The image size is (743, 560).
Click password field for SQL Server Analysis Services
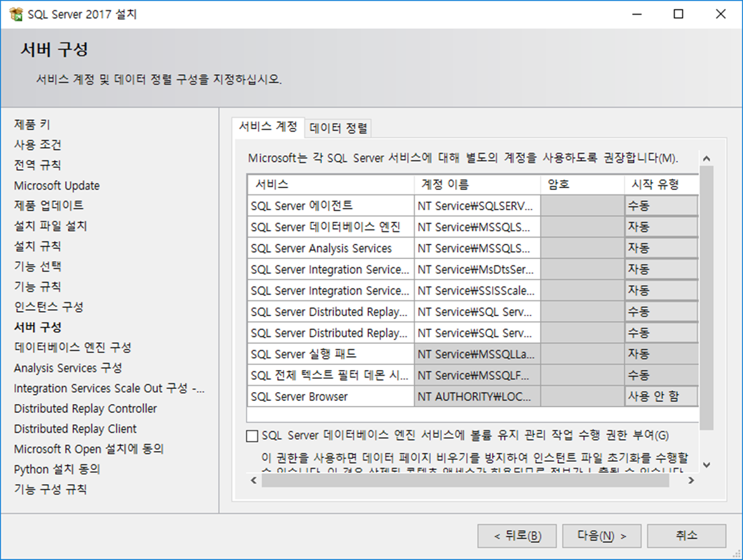pos(583,248)
